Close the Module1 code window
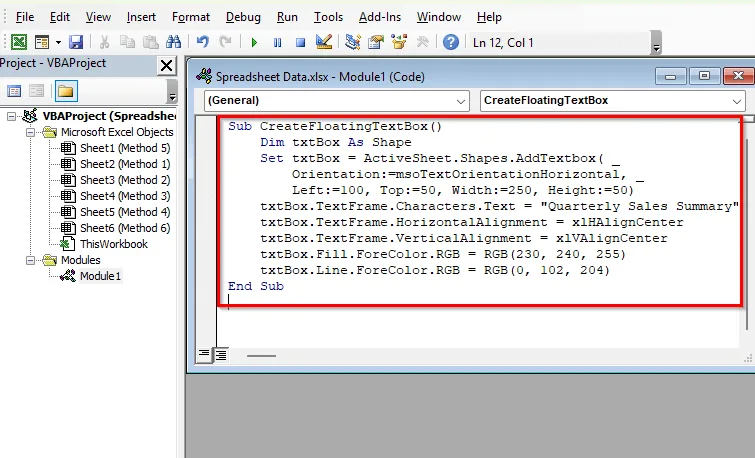This screenshot has height=458, width=755. [x=739, y=76]
